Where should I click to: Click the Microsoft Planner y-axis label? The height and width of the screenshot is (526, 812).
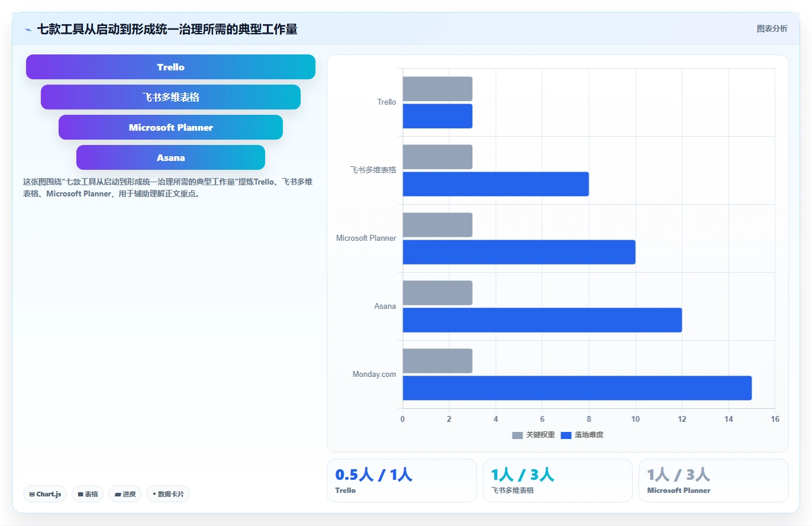[x=366, y=238]
